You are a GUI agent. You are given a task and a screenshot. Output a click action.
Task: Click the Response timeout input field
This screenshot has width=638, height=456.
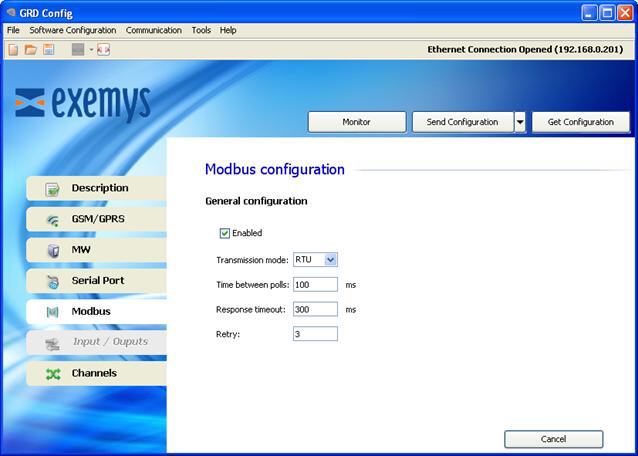click(315, 310)
